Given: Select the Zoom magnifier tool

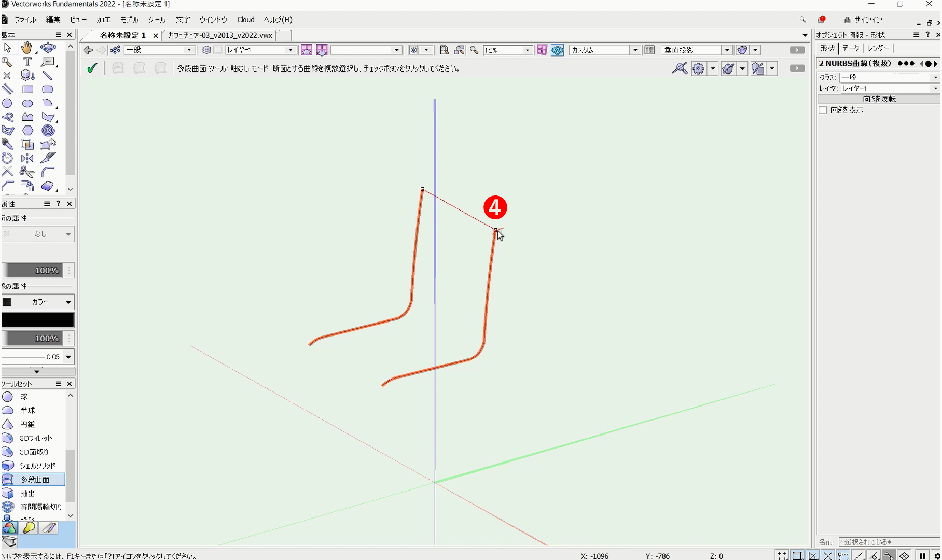Looking at the screenshot, I should click(7, 62).
